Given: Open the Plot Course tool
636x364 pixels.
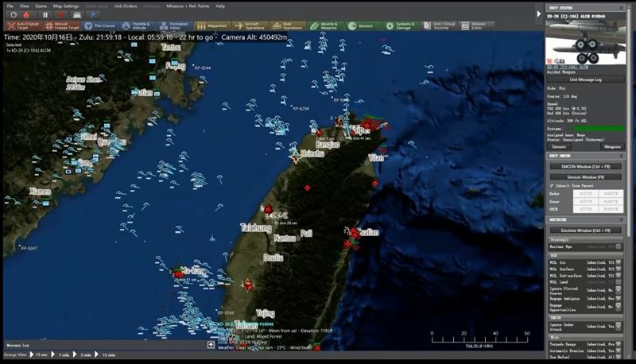Looking at the screenshot, I should (100, 26).
